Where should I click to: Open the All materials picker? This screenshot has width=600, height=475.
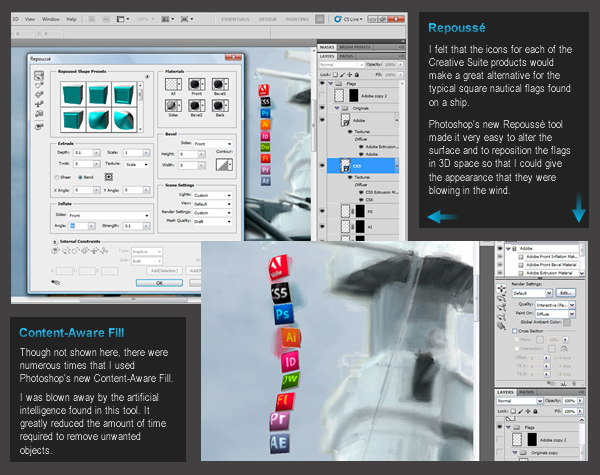click(x=173, y=84)
